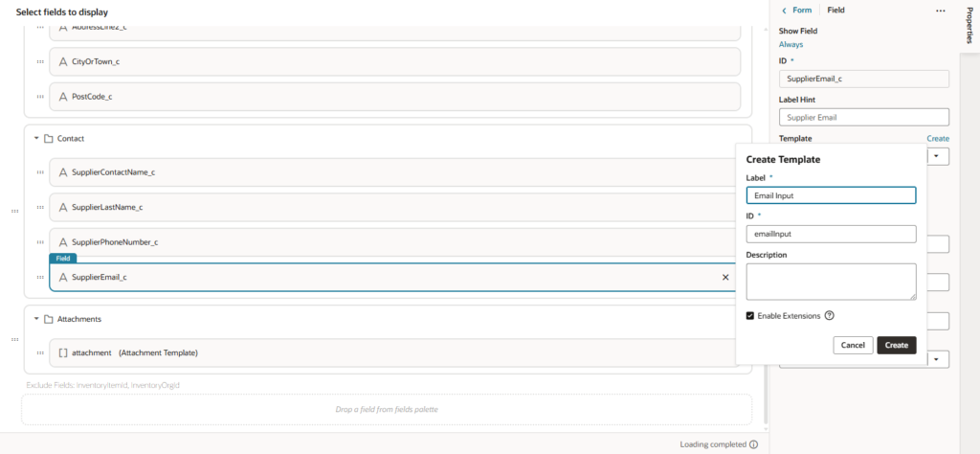Click the Description text area
This screenshot has height=454, width=980.
[831, 282]
